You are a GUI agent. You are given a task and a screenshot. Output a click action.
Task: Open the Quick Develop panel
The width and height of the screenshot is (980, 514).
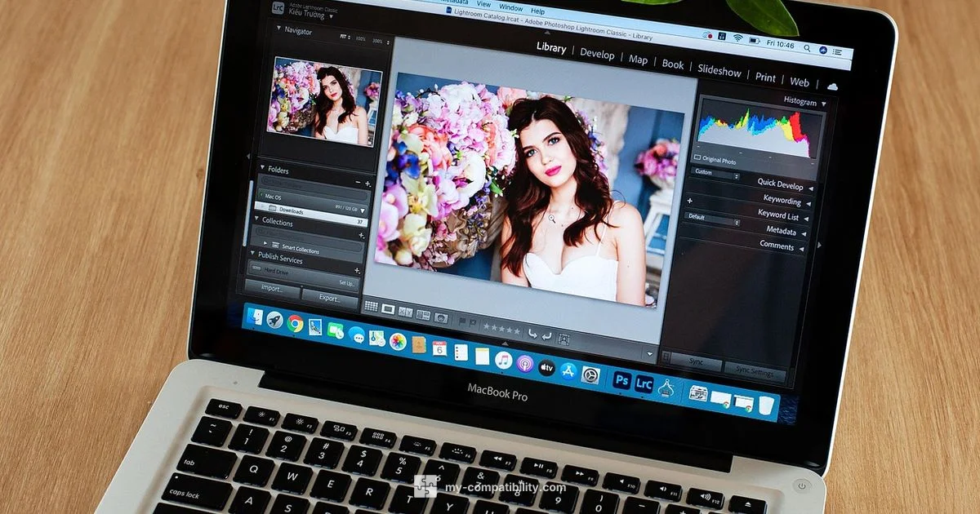780,184
